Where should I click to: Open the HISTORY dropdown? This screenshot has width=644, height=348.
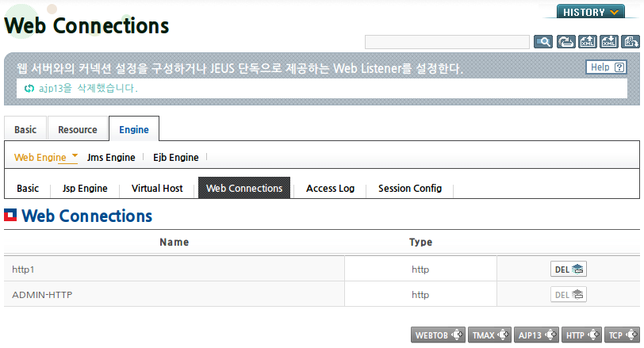[591, 12]
